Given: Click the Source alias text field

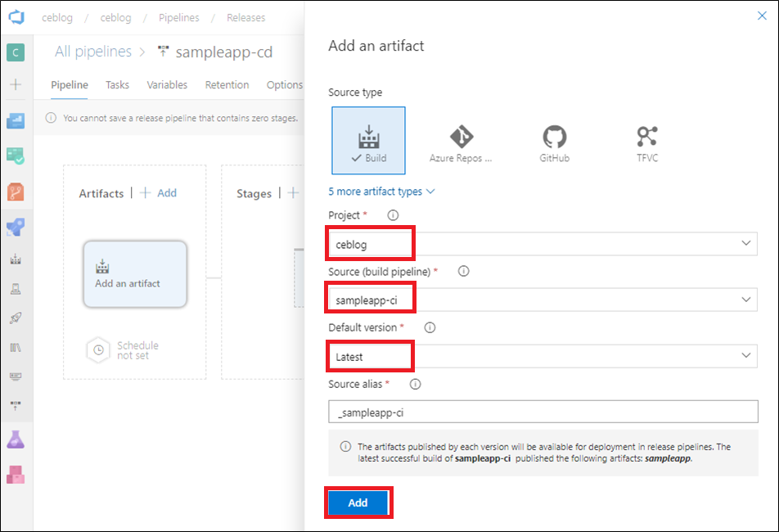Looking at the screenshot, I should (x=543, y=412).
